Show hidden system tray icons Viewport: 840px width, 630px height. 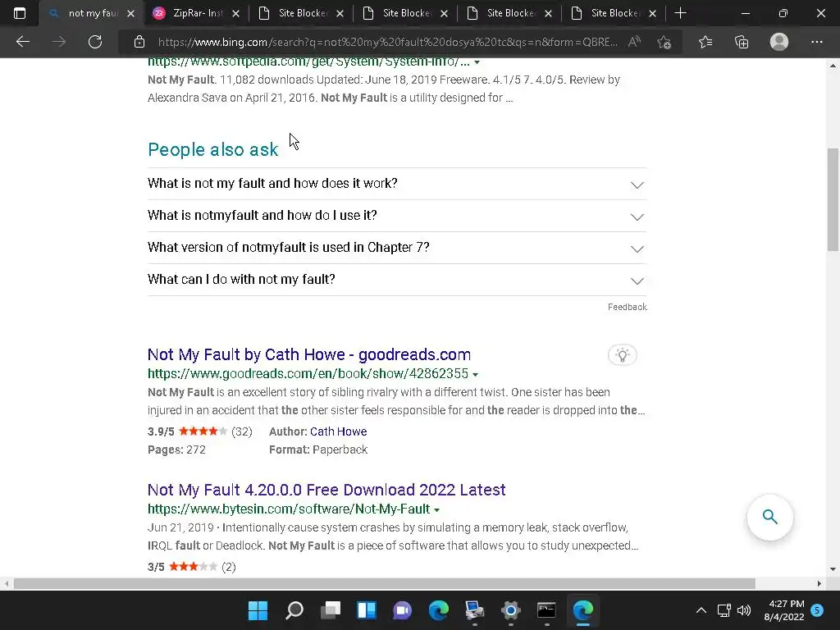point(701,610)
